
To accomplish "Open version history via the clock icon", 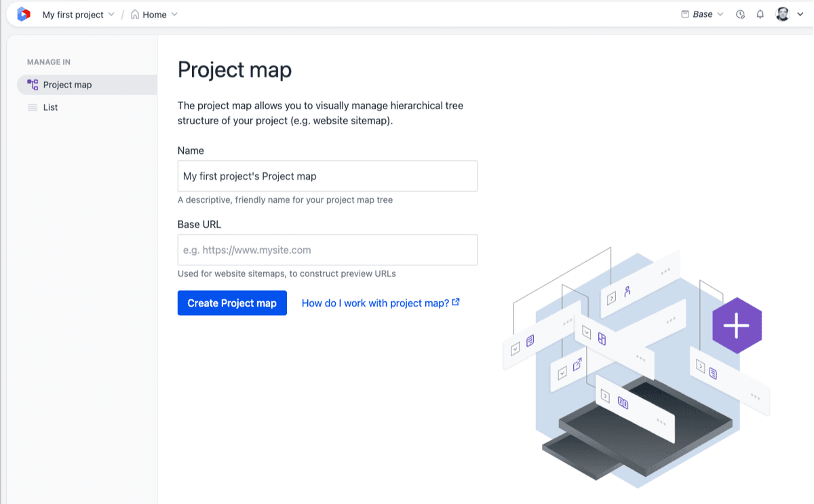I will tap(741, 14).
